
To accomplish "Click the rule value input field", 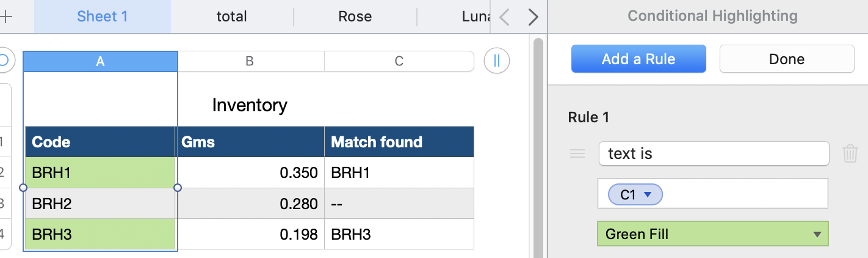I will click(745, 195).
